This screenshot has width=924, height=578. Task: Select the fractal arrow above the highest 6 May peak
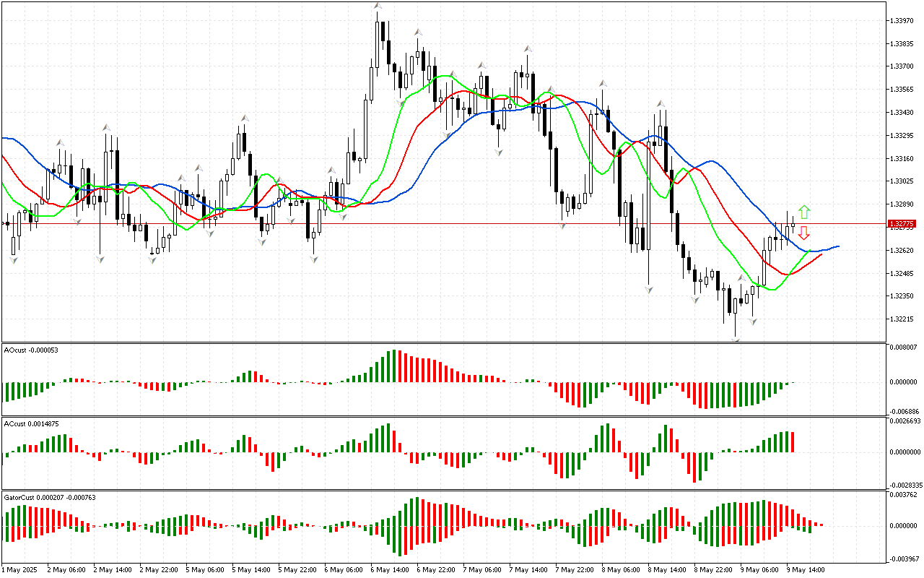click(378, 7)
